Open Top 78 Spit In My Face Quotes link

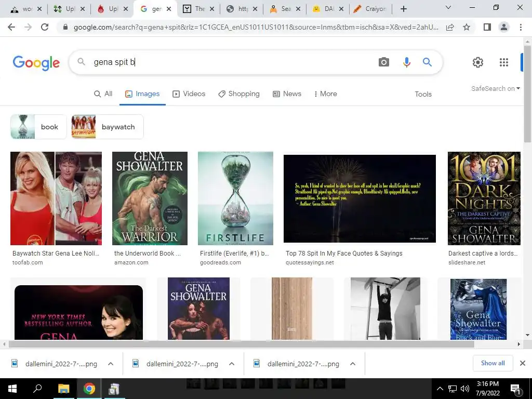[344, 254]
